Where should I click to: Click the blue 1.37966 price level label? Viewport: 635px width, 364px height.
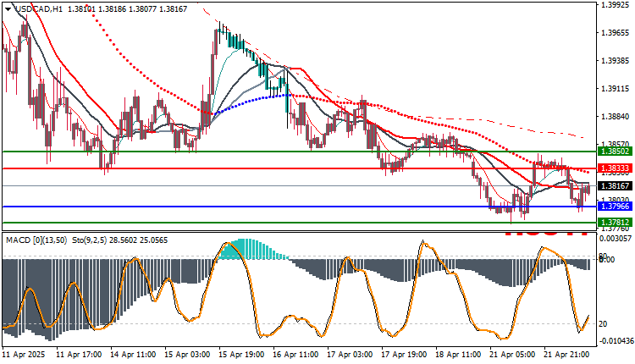[616, 207]
